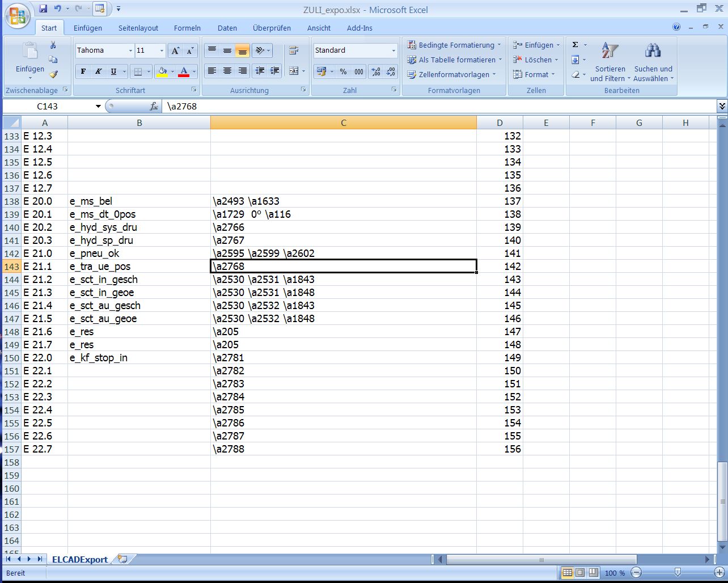Screen dimensions: 728x583
Task: Zoom in with plus button
Action: point(719,573)
